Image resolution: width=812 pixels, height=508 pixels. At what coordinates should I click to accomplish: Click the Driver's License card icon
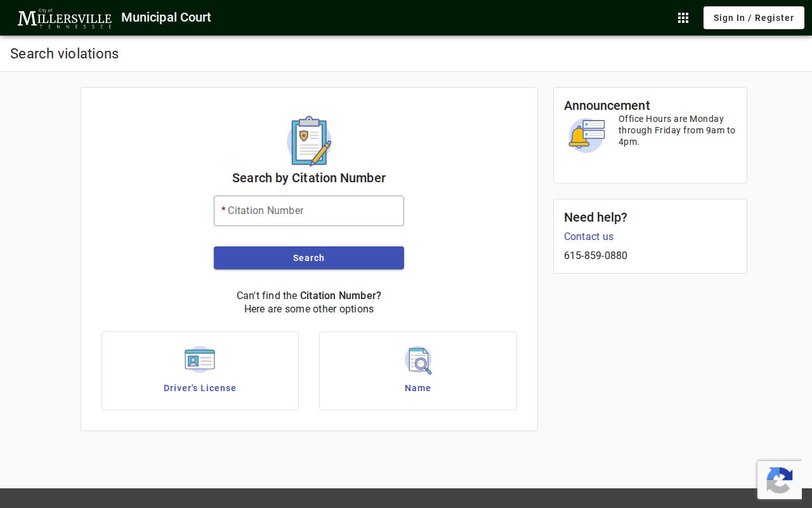pyautogui.click(x=200, y=359)
